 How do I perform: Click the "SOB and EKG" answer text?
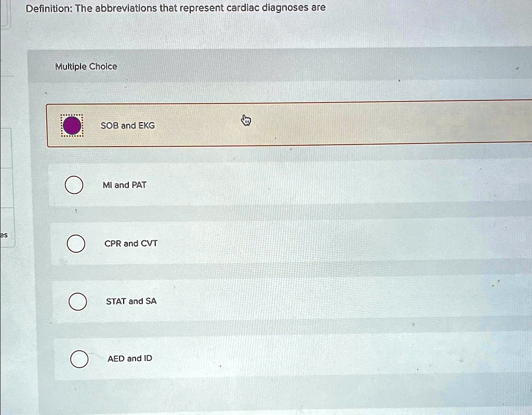(127, 125)
